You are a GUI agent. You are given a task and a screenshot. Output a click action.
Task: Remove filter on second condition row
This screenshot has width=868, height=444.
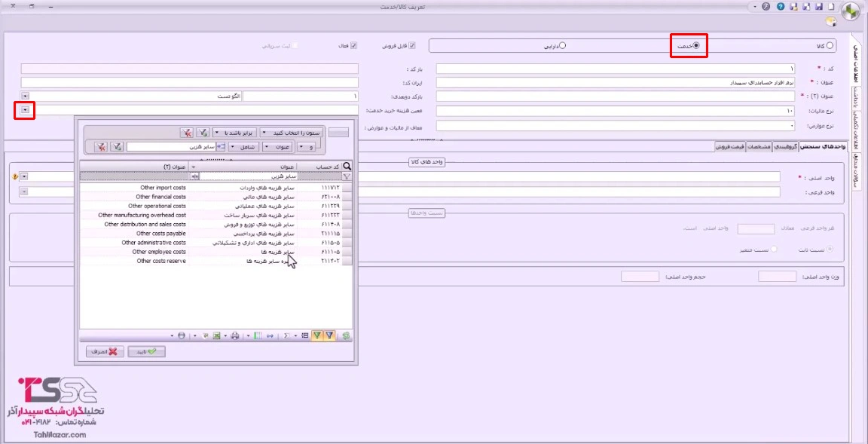click(x=101, y=147)
